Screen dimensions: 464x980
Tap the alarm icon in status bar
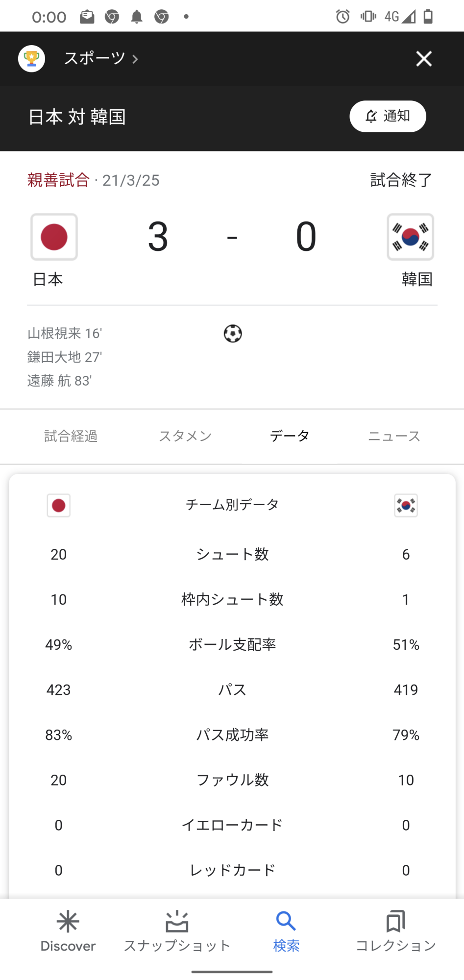[x=343, y=17]
